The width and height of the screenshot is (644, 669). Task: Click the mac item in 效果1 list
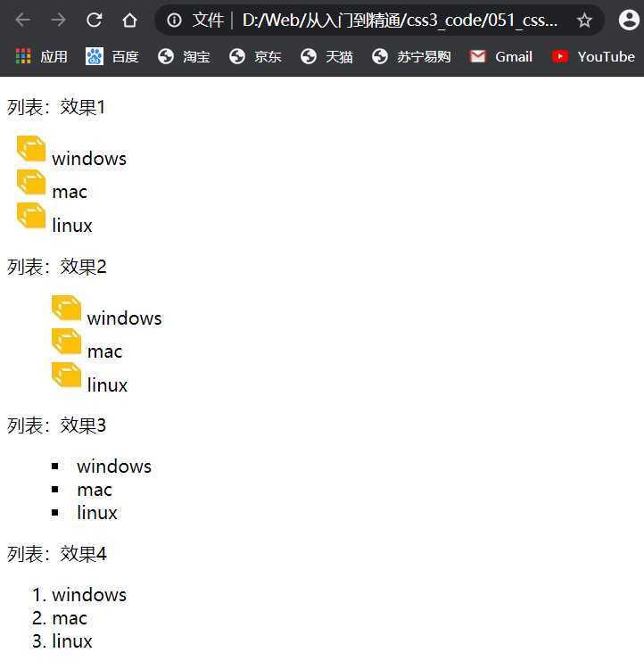pos(70,192)
